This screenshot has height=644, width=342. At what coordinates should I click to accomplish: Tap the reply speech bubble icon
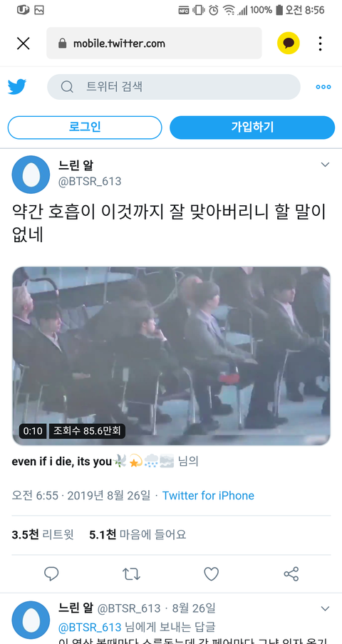51,573
